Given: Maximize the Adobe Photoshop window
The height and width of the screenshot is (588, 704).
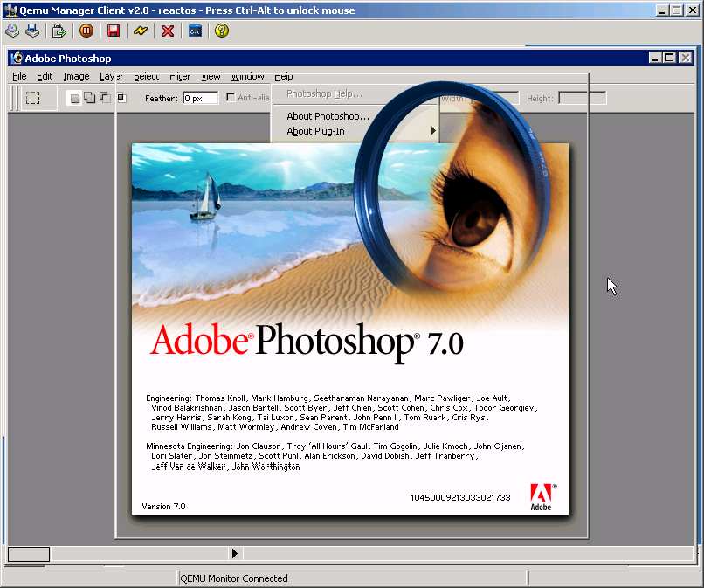Looking at the screenshot, I should pos(668,58).
